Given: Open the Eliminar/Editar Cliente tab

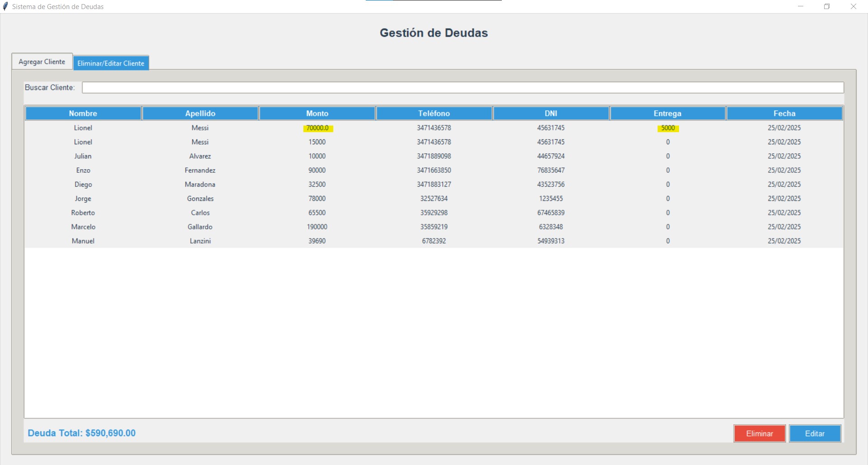Looking at the screenshot, I should [x=111, y=63].
